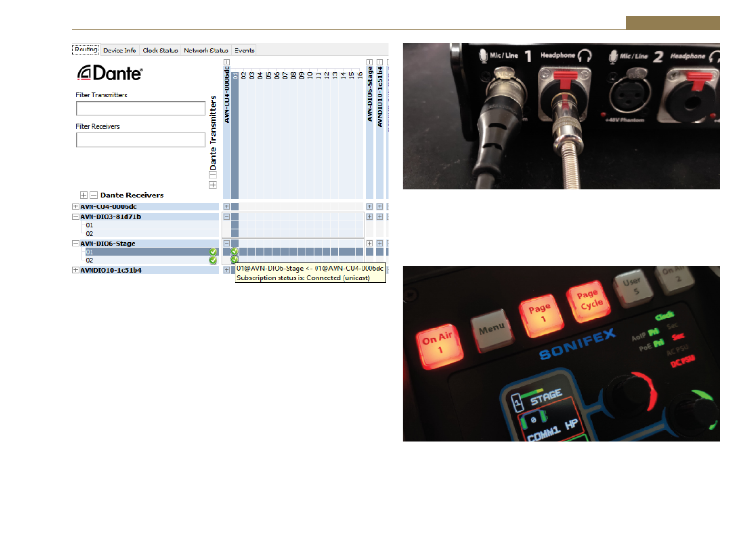This screenshot has width=756, height=533.
Task: Toggle crosspoint DIO6-Stage 01 with transmitter channel 08
Action: pos(293,252)
